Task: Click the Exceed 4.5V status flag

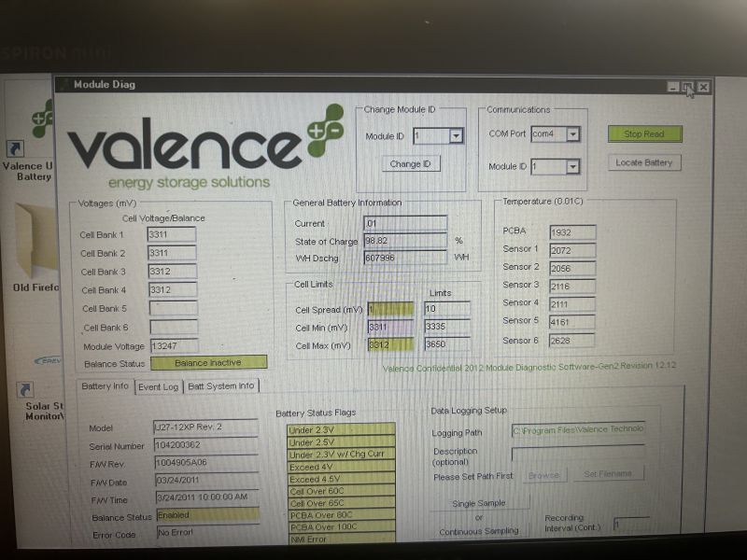Action: pos(341,479)
